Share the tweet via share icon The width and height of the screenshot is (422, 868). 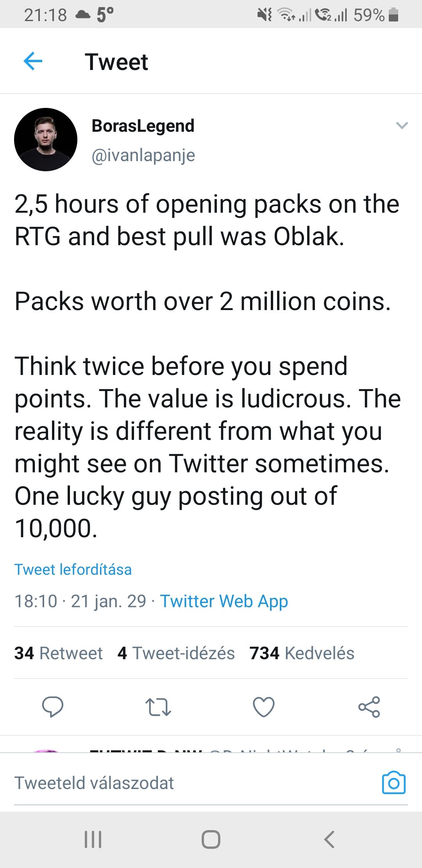tap(369, 707)
